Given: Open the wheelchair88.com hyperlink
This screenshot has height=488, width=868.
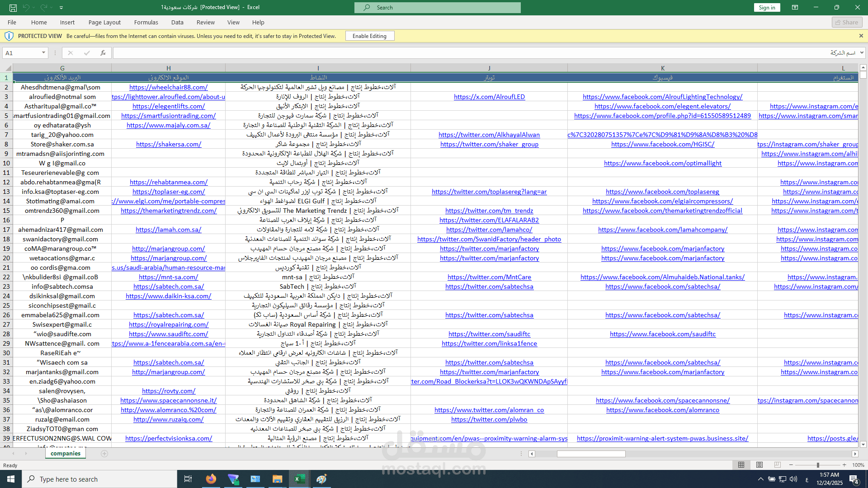Looking at the screenshot, I should click(168, 87).
